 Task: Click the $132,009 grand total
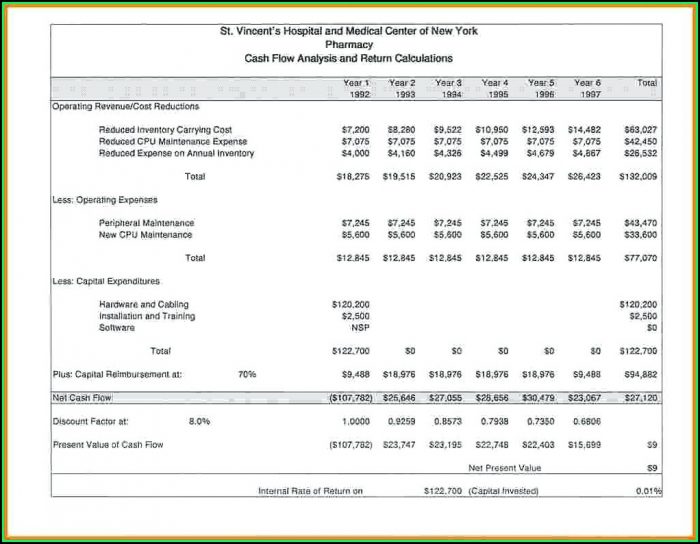tap(638, 177)
